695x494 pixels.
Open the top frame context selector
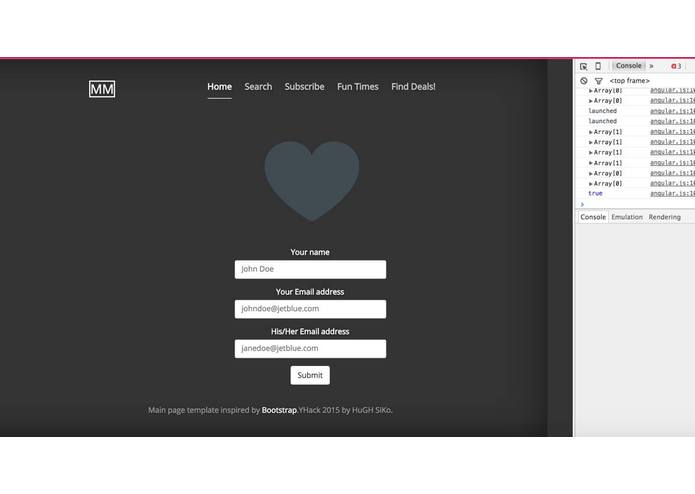click(629, 81)
